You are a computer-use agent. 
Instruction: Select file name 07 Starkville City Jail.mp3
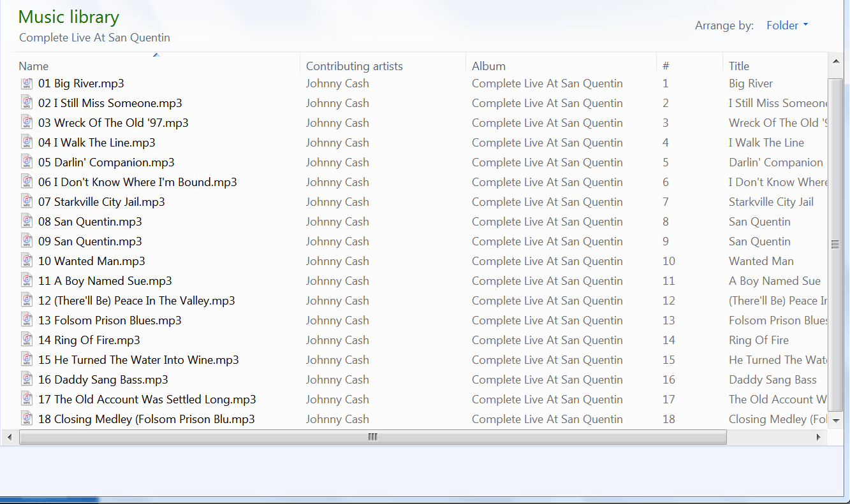point(101,201)
